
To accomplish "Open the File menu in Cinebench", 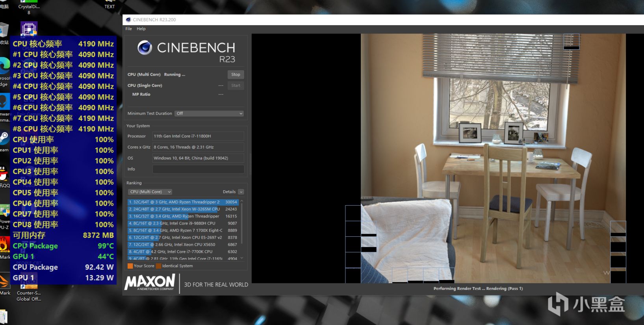I will [129, 29].
